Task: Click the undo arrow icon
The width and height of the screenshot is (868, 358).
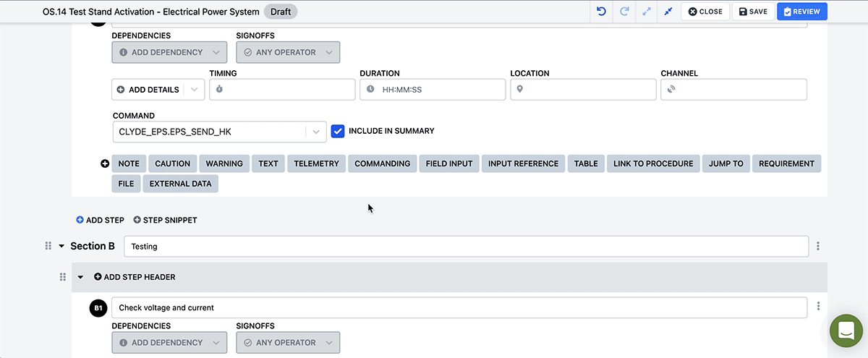Action: 601,12
